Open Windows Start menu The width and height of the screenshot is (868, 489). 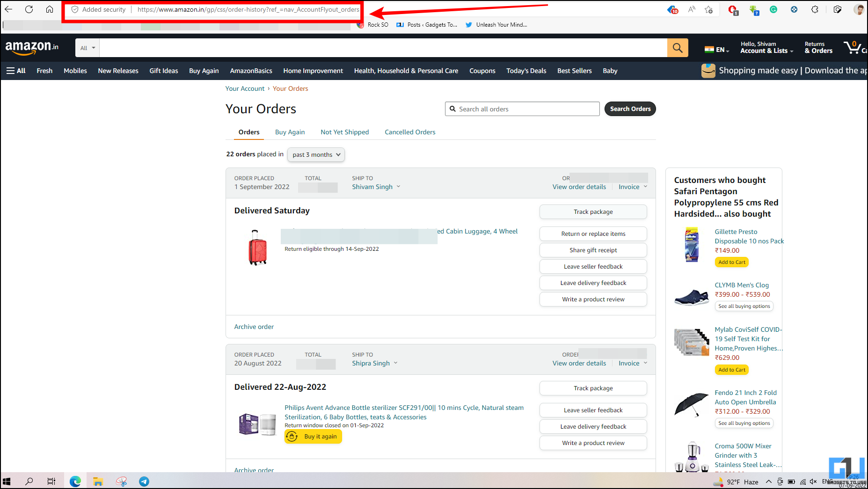pos(7,482)
